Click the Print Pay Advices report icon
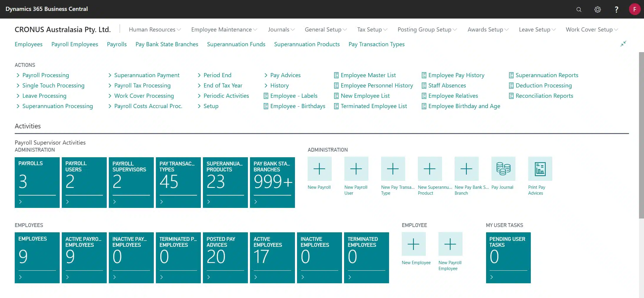 click(x=540, y=169)
